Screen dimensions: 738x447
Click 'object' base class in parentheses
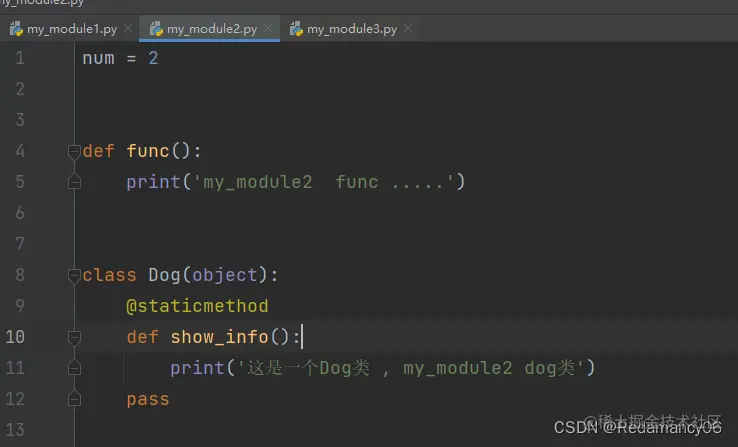click(x=225, y=275)
